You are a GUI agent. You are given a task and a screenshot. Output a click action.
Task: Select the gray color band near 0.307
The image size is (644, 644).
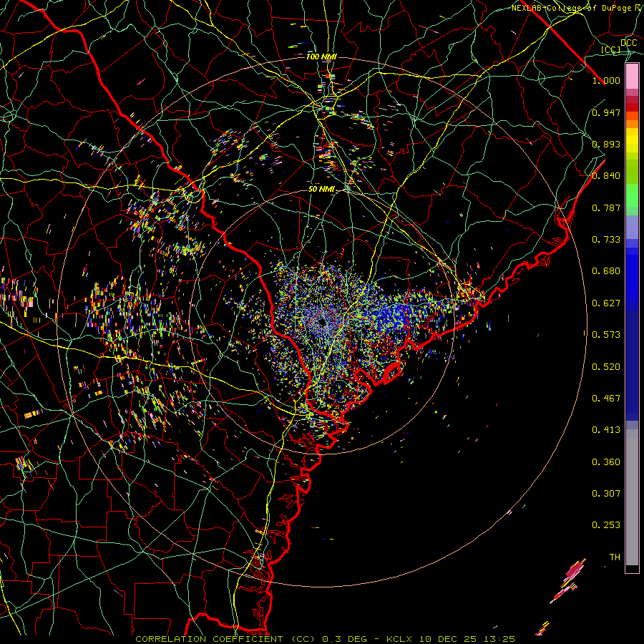pyautogui.click(x=632, y=497)
